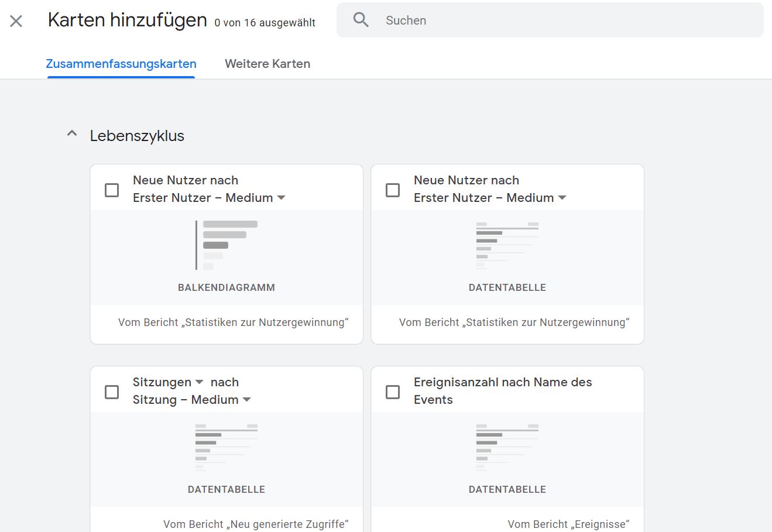Close the Karten hinzufügen dialog
Viewport: 772px width, 532px height.
click(x=16, y=20)
